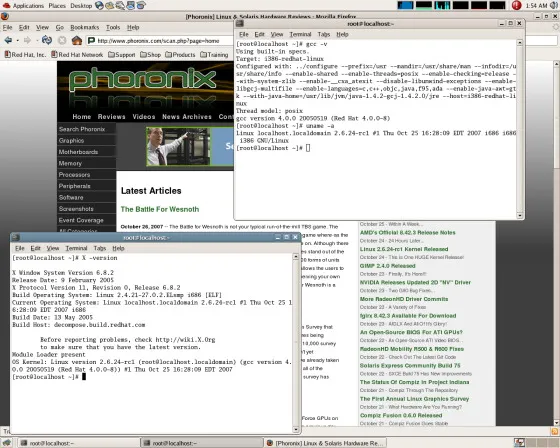Open Compiz Fusion 0.6.0 Released link

(x=401, y=415)
